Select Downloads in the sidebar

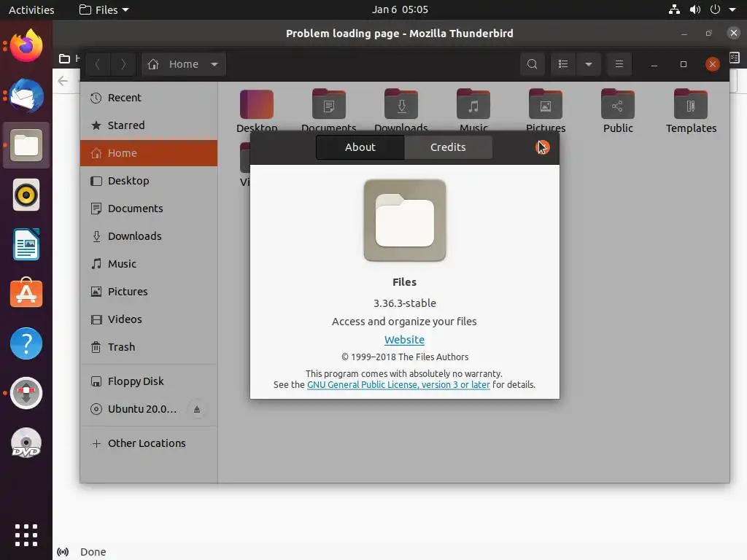click(149, 236)
